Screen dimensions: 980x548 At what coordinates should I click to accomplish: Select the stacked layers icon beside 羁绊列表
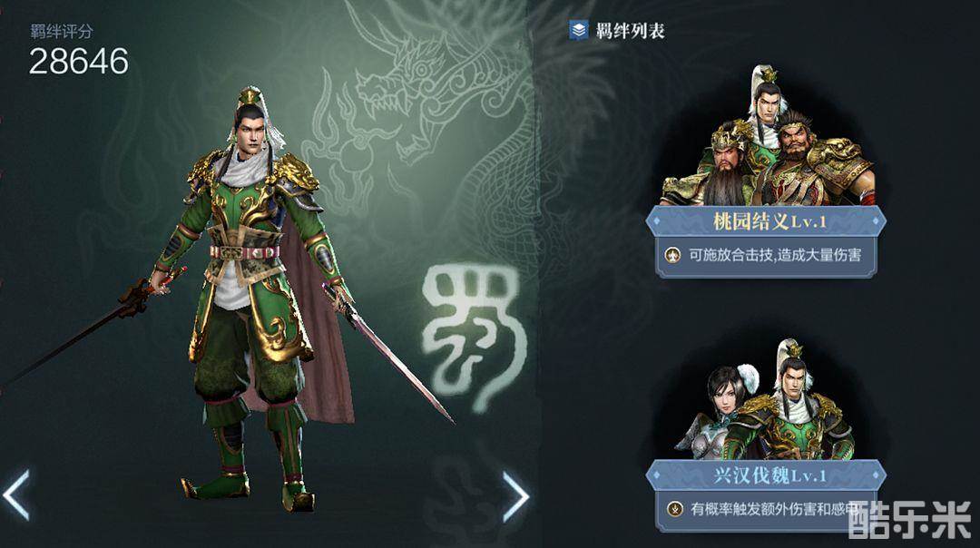(579, 29)
